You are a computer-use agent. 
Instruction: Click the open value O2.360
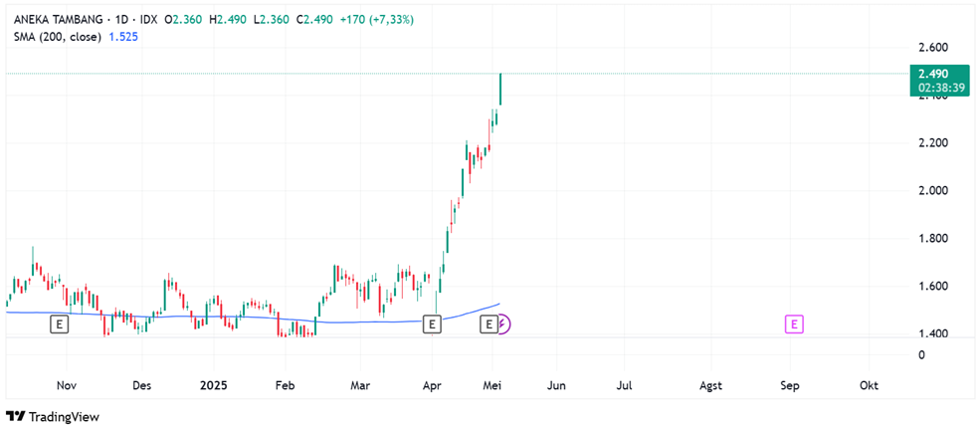(183, 20)
